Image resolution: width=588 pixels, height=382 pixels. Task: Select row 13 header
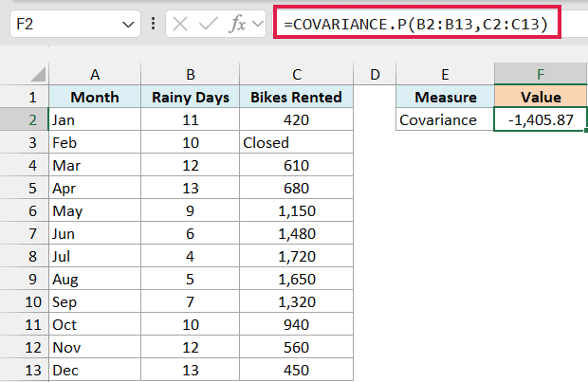25,371
